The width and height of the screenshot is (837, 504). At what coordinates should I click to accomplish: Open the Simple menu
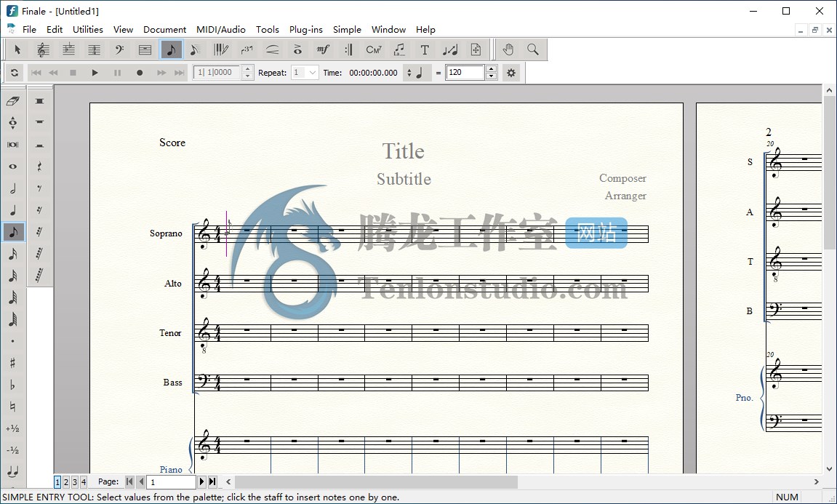(347, 29)
